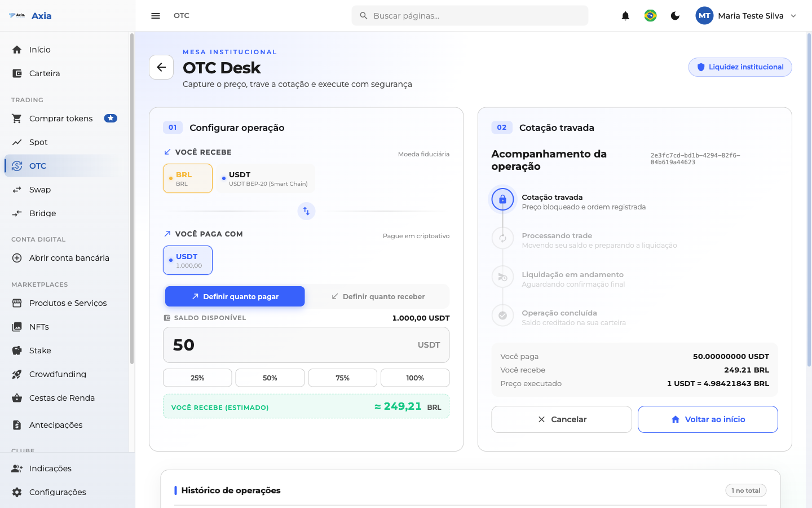The width and height of the screenshot is (812, 508).
Task: Click the swap direction arrows button
Action: [306, 211]
